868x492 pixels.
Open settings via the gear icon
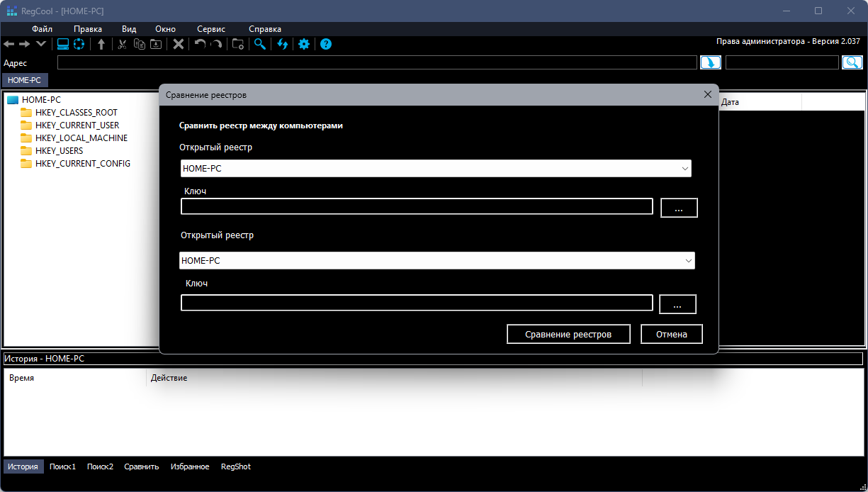pyautogui.click(x=304, y=44)
